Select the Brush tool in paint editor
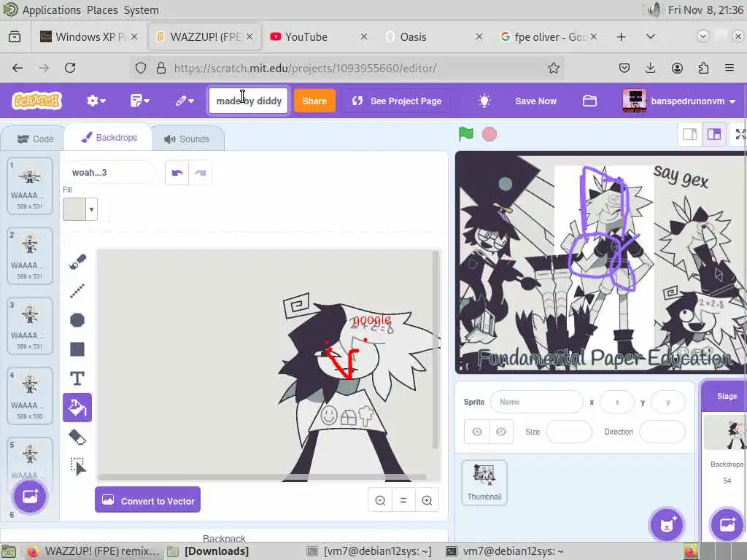 pyautogui.click(x=77, y=262)
